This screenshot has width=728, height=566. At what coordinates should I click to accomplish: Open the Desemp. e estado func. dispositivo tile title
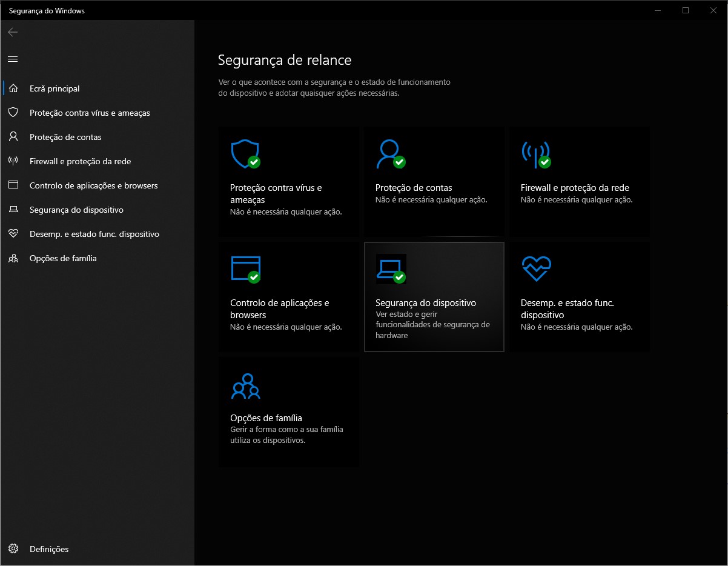[568, 309]
